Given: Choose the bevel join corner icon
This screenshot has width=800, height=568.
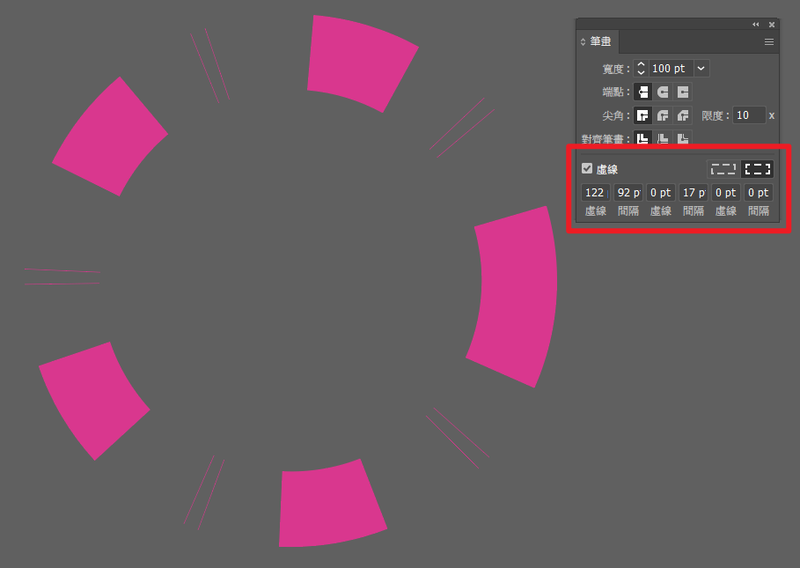Looking at the screenshot, I should point(683,115).
